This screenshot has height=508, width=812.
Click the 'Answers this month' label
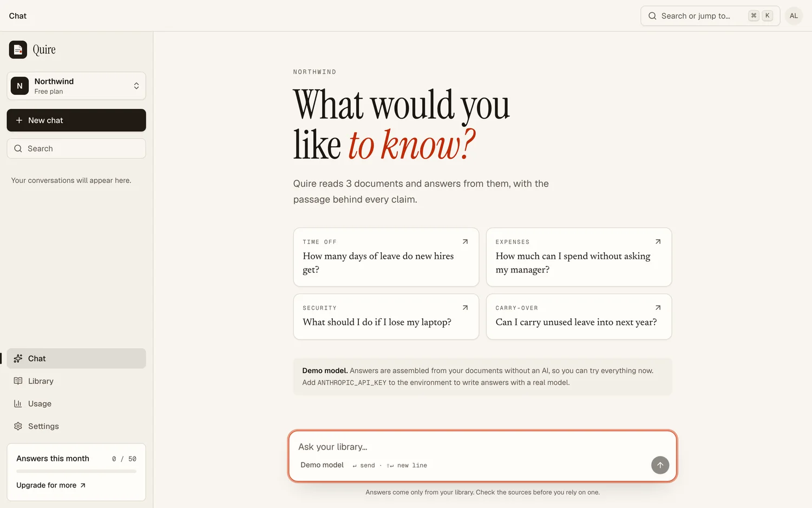pyautogui.click(x=53, y=459)
